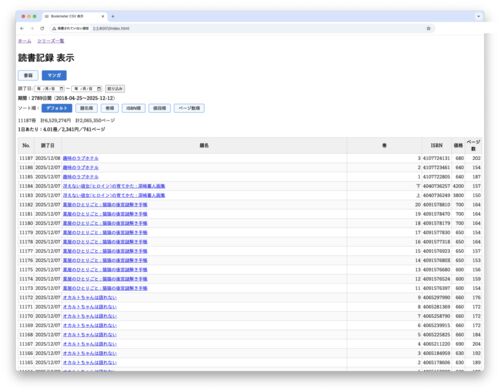
Task: Click the No. cell reading 11175
Action: pyautogui.click(x=26, y=270)
